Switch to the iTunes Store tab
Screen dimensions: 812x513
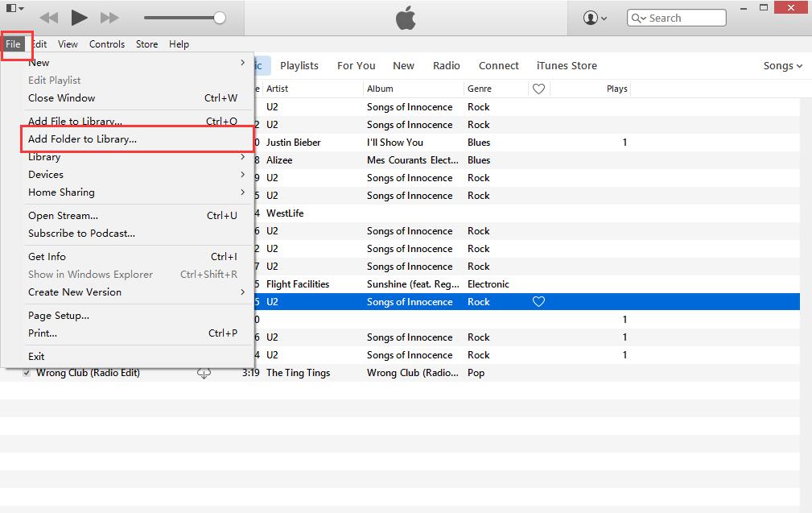click(x=567, y=66)
